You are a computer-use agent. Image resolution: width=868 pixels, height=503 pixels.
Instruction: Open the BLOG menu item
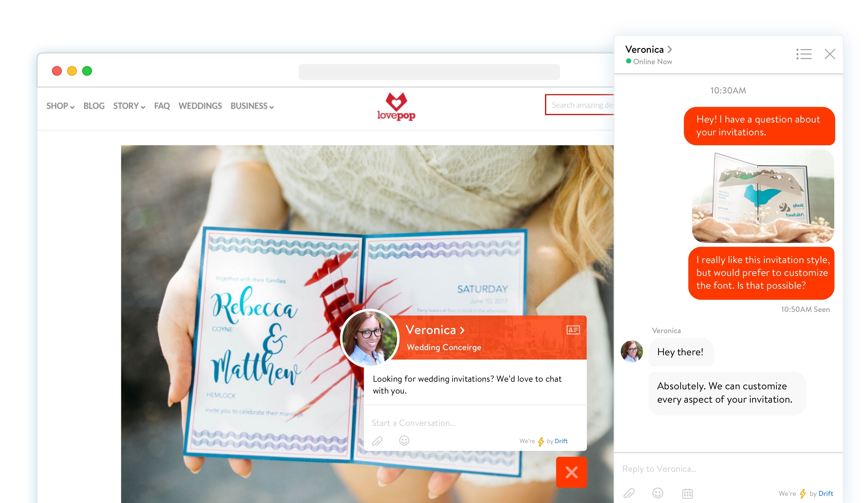pyautogui.click(x=94, y=106)
